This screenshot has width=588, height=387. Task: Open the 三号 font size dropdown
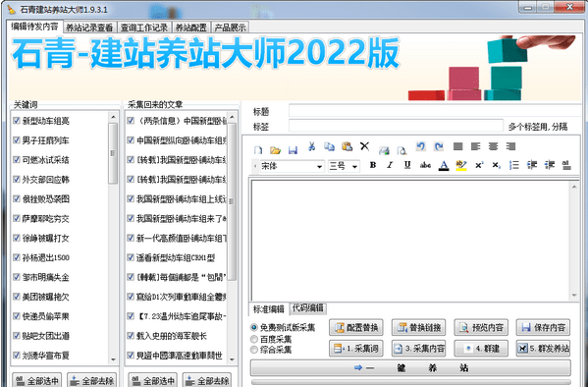354,166
